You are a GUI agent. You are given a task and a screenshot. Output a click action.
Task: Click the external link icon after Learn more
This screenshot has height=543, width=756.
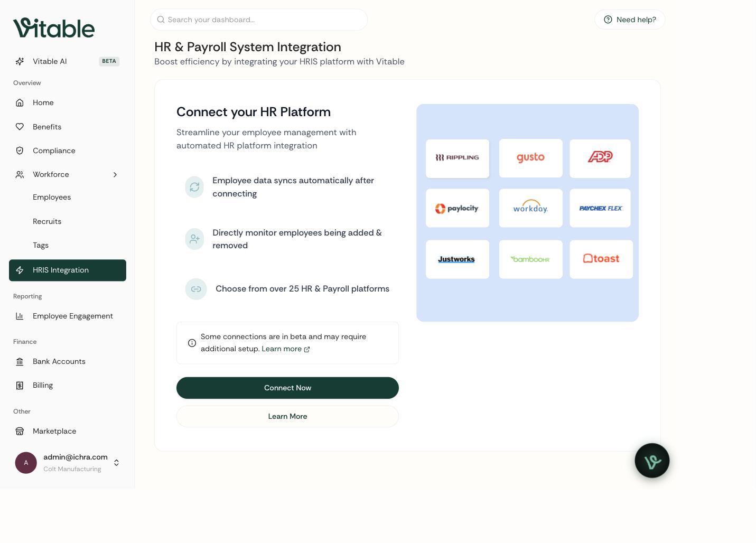point(307,349)
